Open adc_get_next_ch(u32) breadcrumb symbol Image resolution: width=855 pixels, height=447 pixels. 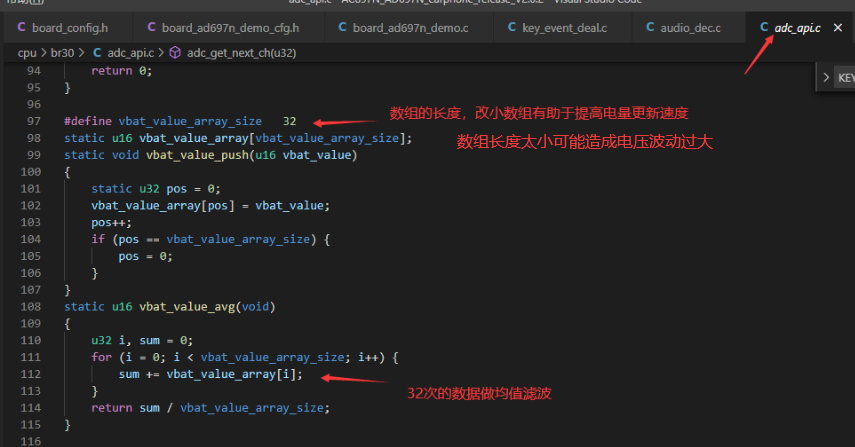242,53
